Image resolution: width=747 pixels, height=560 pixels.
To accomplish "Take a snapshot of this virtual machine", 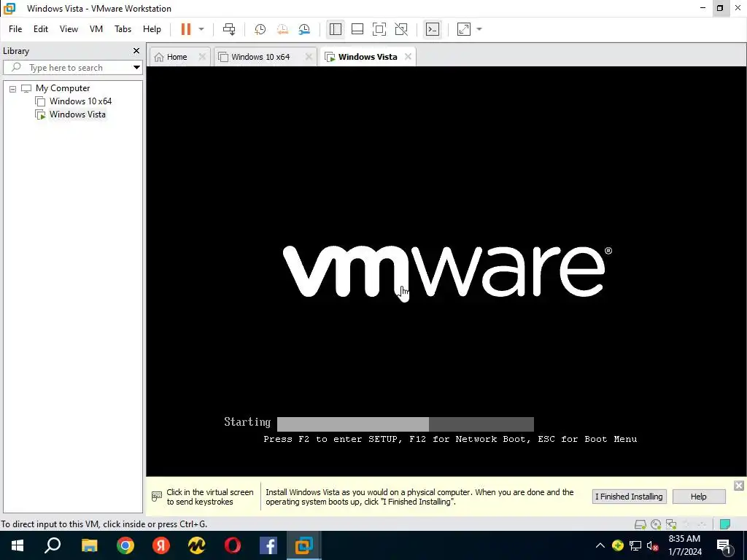I will pyautogui.click(x=260, y=29).
